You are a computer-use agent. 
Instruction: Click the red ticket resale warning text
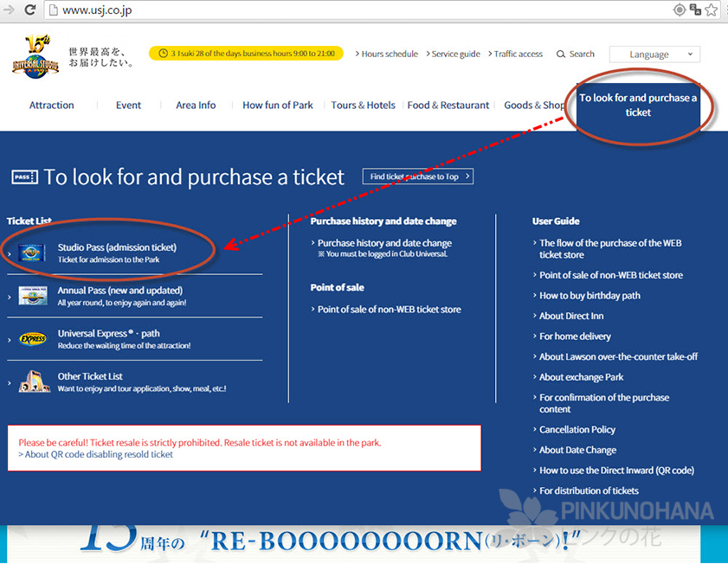(200, 443)
